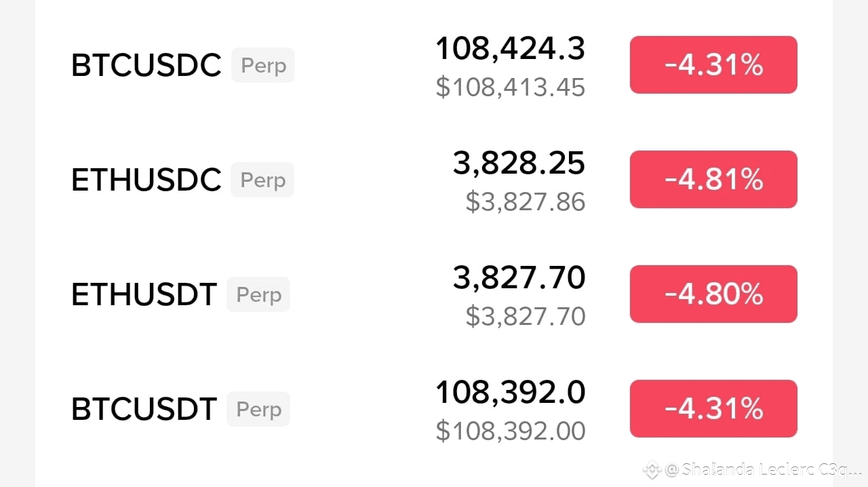Screen dimensions: 868x487
Task: Click the -4.31% change badge for BTCUSDC
Action: (713, 65)
